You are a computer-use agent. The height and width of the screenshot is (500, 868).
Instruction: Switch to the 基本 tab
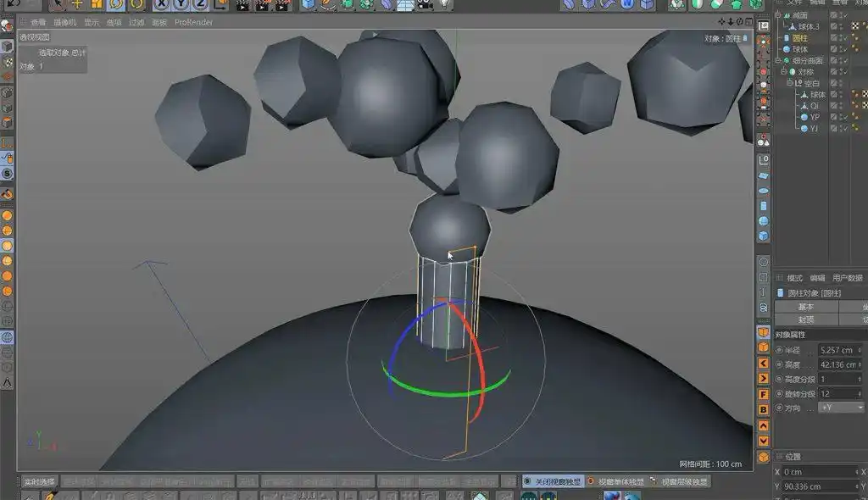pos(806,307)
